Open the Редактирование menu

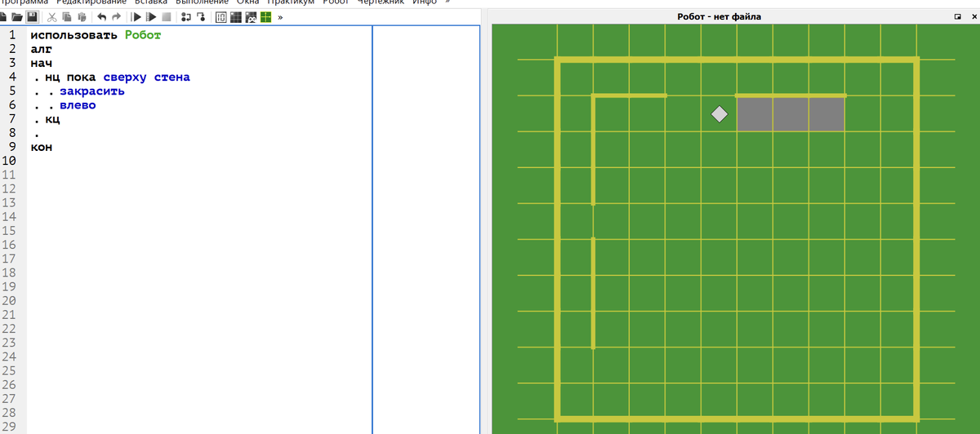click(91, 2)
